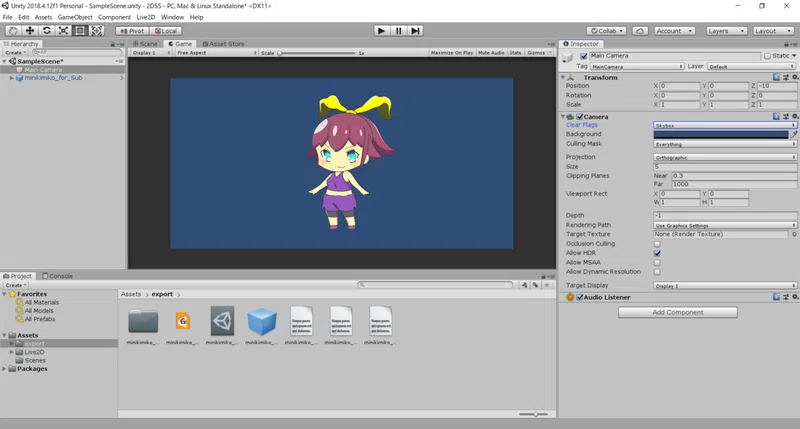Select the minikimiko folder asset thumbnail
Screen dimensions: 800x429
tap(143, 321)
